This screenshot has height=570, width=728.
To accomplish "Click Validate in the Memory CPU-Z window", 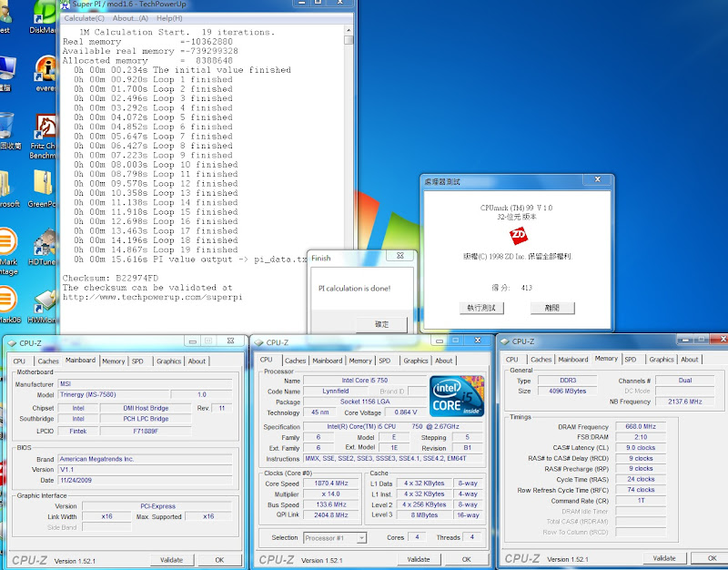I will (664, 558).
